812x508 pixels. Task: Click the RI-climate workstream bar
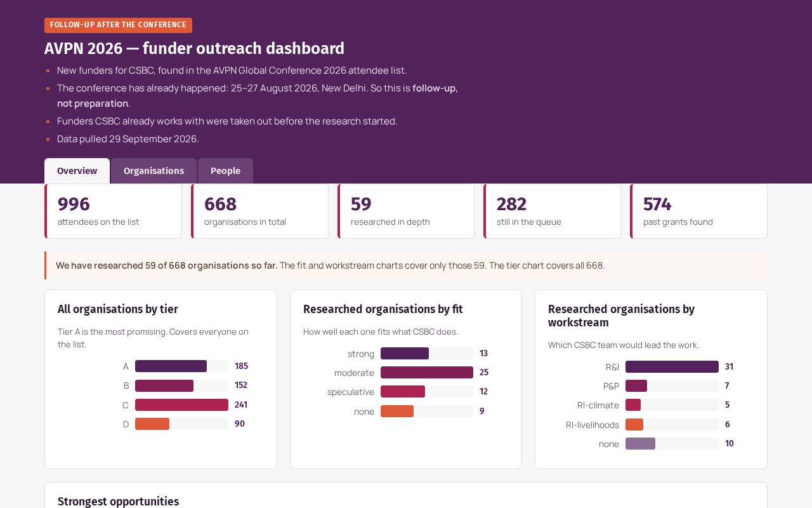633,405
